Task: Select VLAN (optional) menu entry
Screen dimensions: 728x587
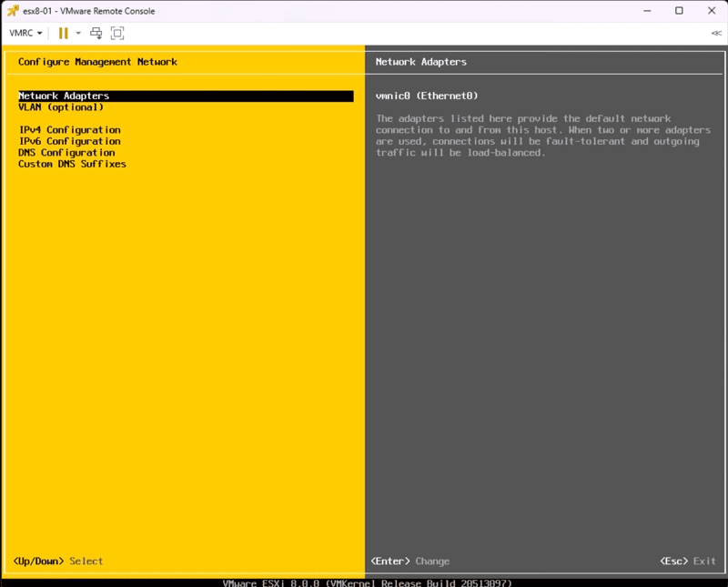Action: pos(61,107)
